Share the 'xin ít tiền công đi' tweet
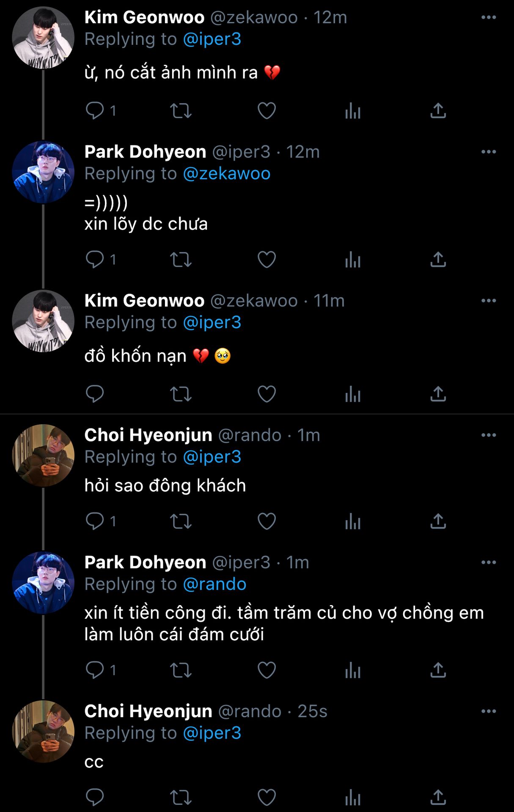Image resolution: width=514 pixels, height=812 pixels. point(438,670)
